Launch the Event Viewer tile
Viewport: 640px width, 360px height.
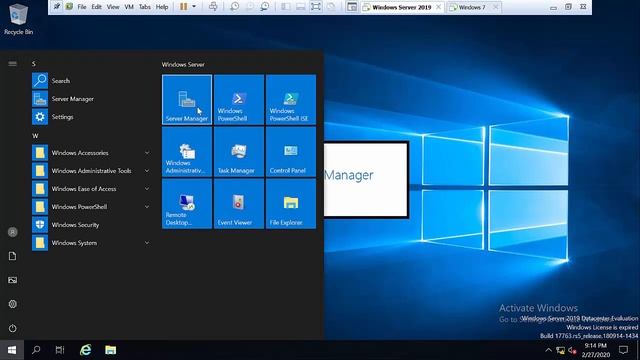click(x=239, y=204)
